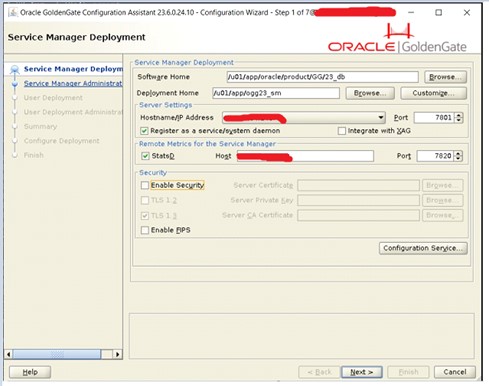This screenshot has height=386, width=489.
Task: Click the Java application icon in title bar
Action: tap(13, 13)
